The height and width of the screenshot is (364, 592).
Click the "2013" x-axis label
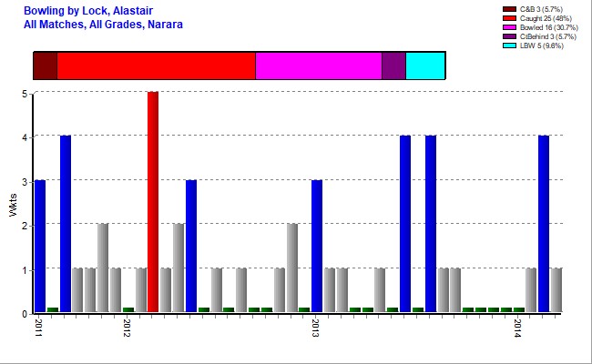click(x=316, y=328)
